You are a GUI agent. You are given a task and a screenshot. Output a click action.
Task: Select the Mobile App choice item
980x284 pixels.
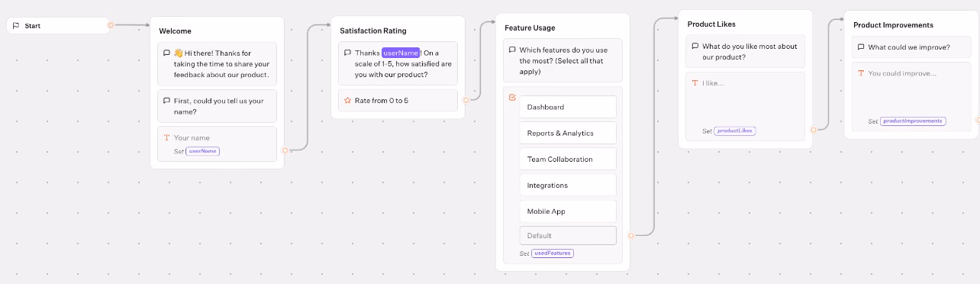tap(567, 211)
